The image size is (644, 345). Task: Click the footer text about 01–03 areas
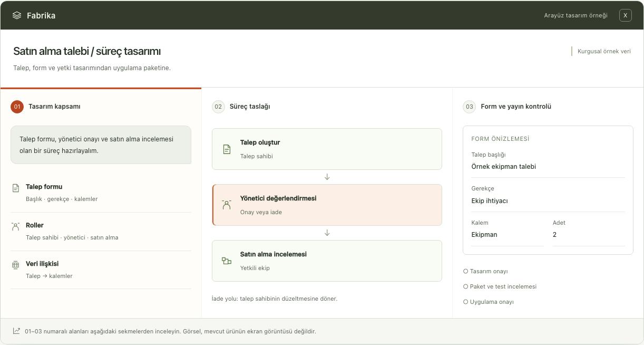[x=170, y=331]
